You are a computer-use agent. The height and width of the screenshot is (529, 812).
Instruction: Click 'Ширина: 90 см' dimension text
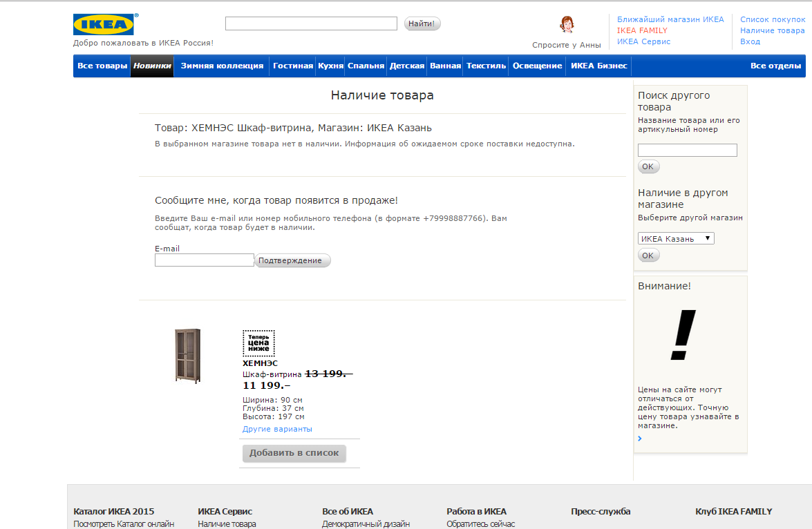coord(272,400)
